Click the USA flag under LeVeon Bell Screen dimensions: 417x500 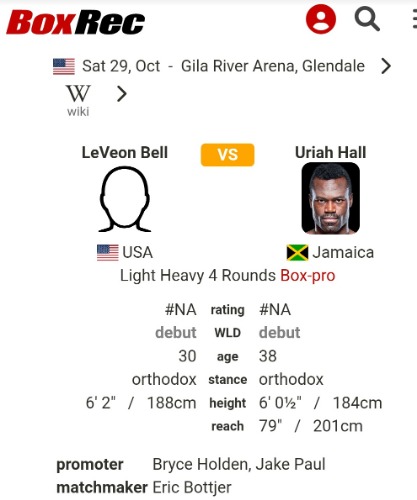[108, 253]
